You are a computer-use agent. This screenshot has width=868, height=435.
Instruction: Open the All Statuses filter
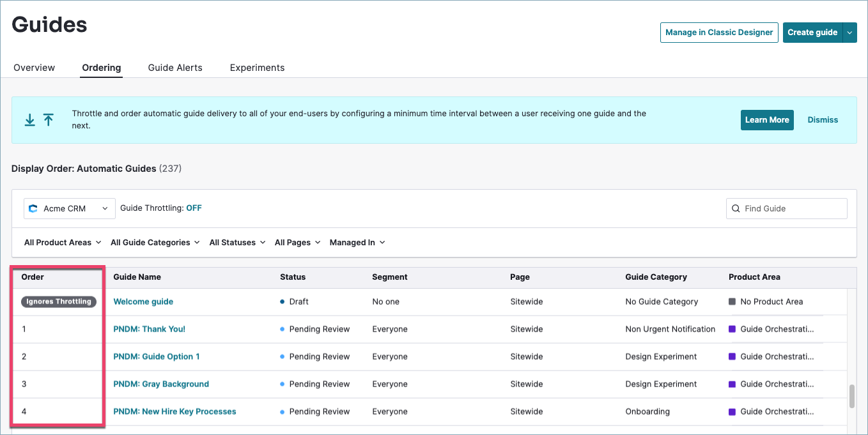coord(237,243)
